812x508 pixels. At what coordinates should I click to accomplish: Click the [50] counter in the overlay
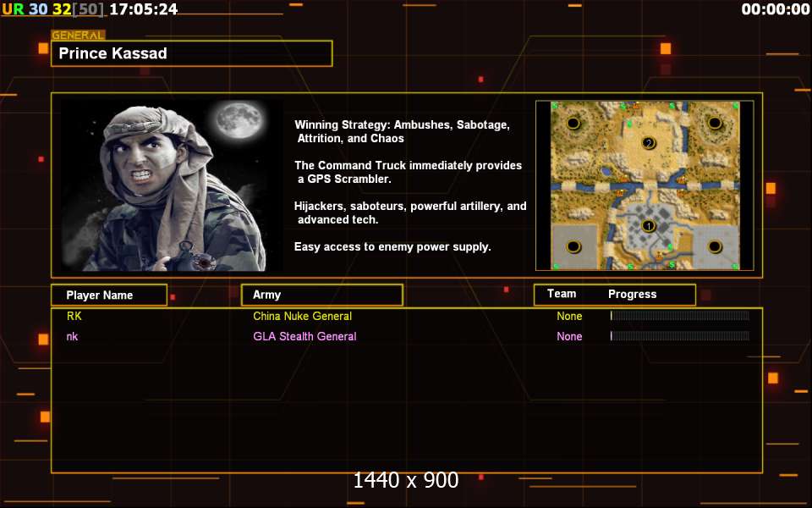click(87, 9)
